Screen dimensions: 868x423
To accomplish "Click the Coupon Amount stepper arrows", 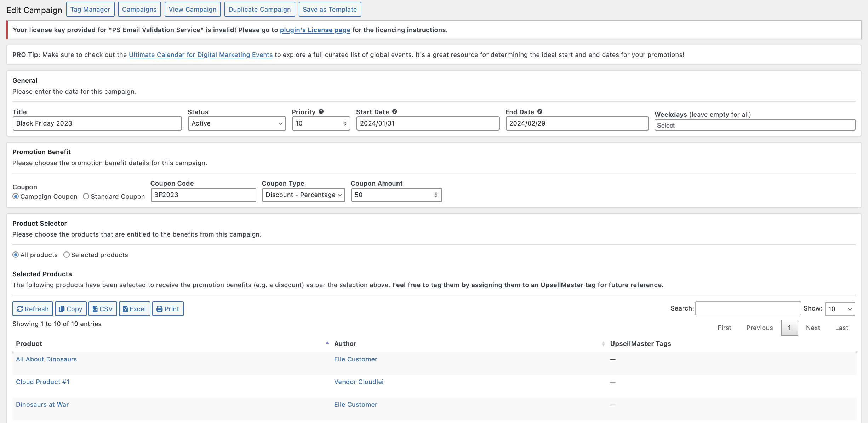I will click(436, 195).
